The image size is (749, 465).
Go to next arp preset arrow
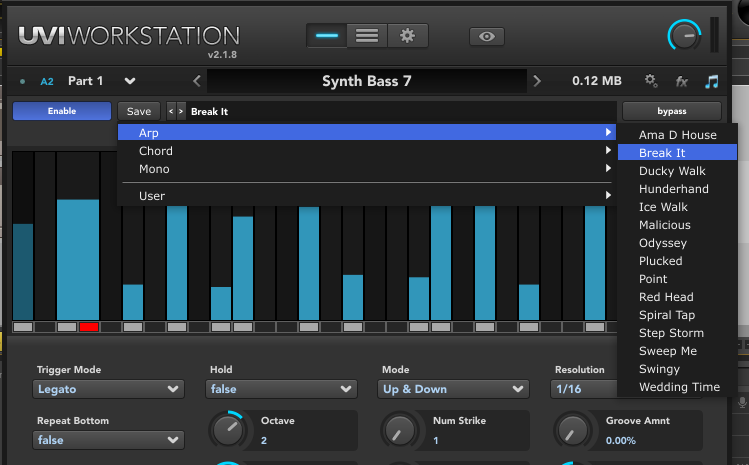pos(181,111)
